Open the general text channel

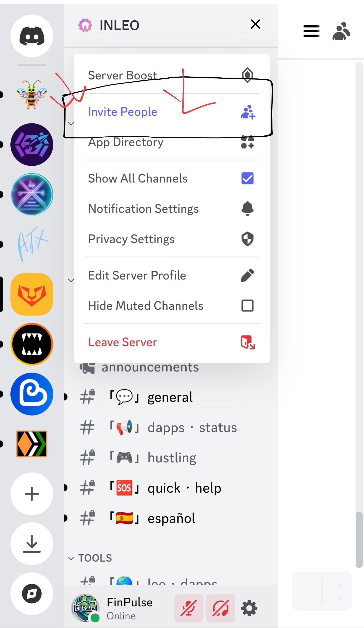170,397
